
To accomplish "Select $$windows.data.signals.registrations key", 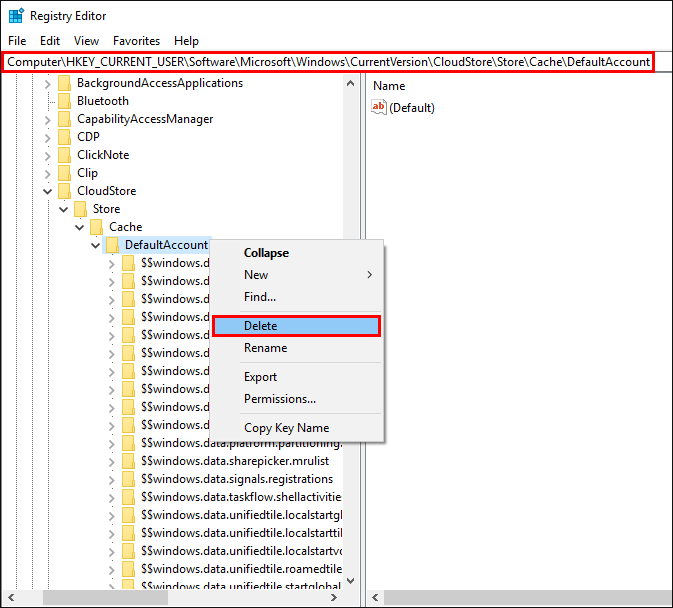I will [x=237, y=479].
